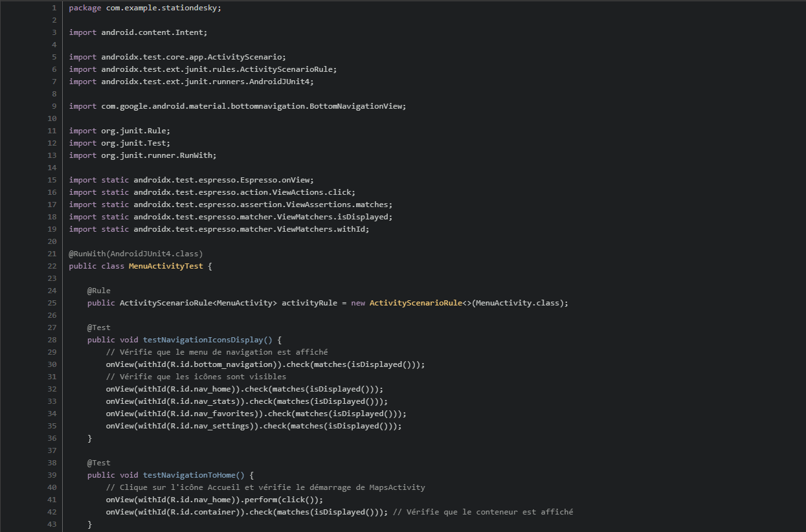Click the ActivityScenario import on line 5
The height and width of the screenshot is (532, 806).
[177, 57]
